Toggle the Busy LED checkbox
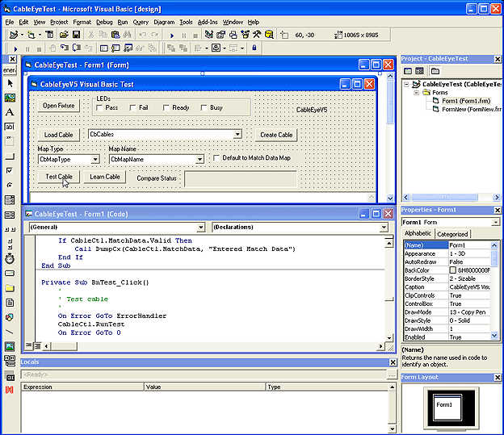 [x=204, y=108]
